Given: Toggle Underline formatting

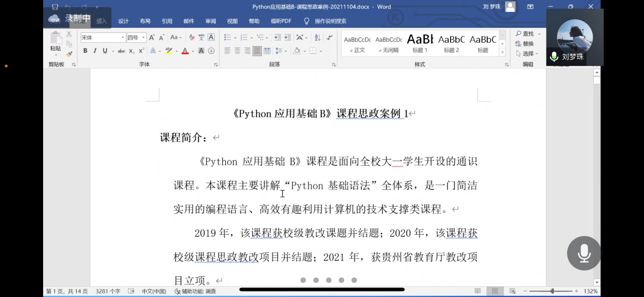Looking at the screenshot, I should click(105, 51).
